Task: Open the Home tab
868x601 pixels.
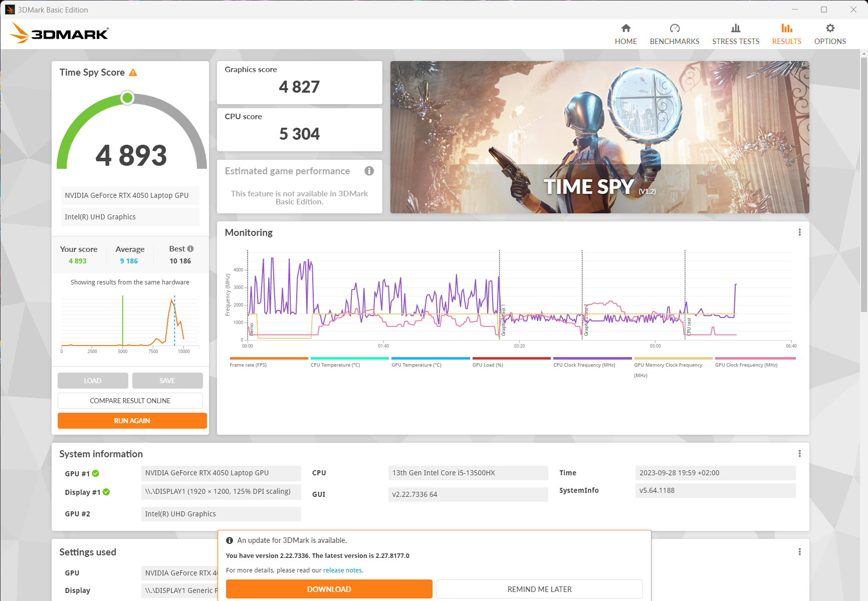Action: 625,35
